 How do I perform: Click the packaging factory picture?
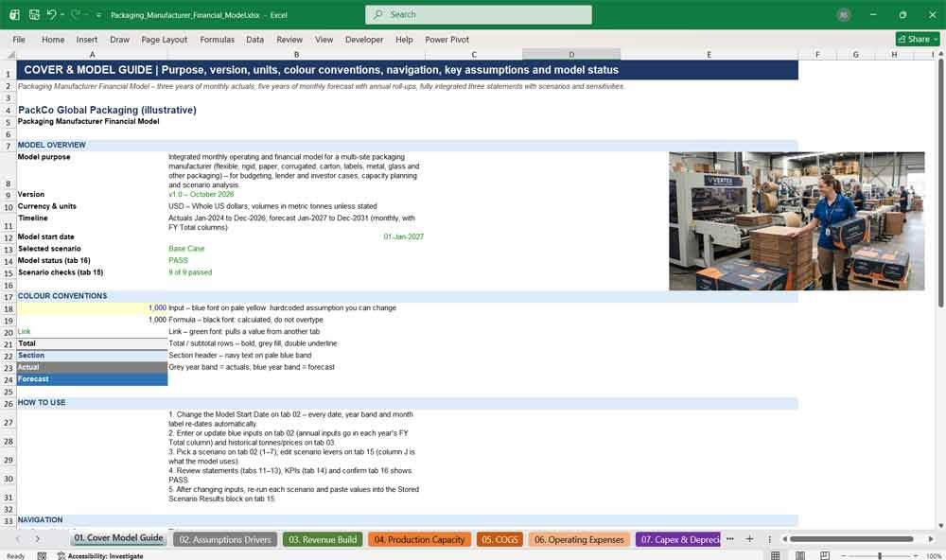(x=797, y=220)
